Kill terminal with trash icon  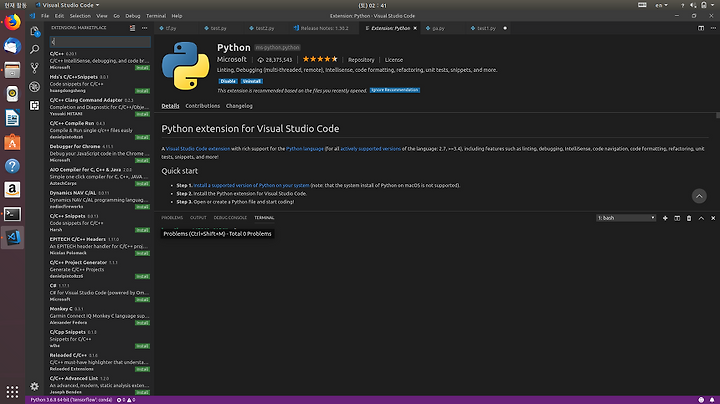click(689, 218)
